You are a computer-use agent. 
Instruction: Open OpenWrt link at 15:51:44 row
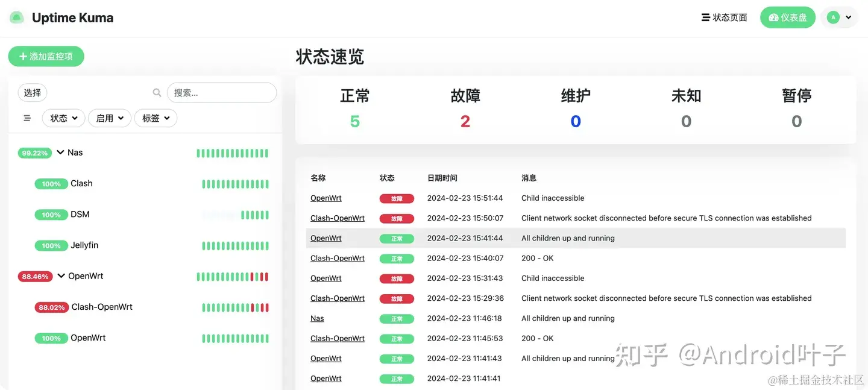click(x=326, y=198)
